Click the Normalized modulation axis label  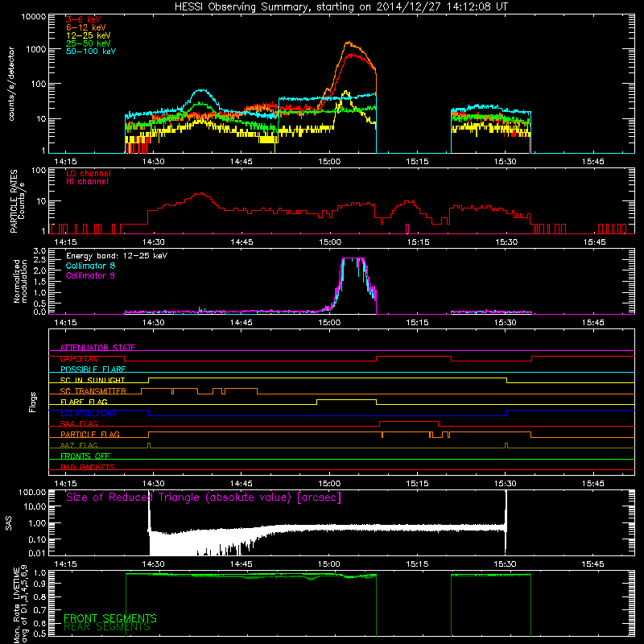click(21, 281)
